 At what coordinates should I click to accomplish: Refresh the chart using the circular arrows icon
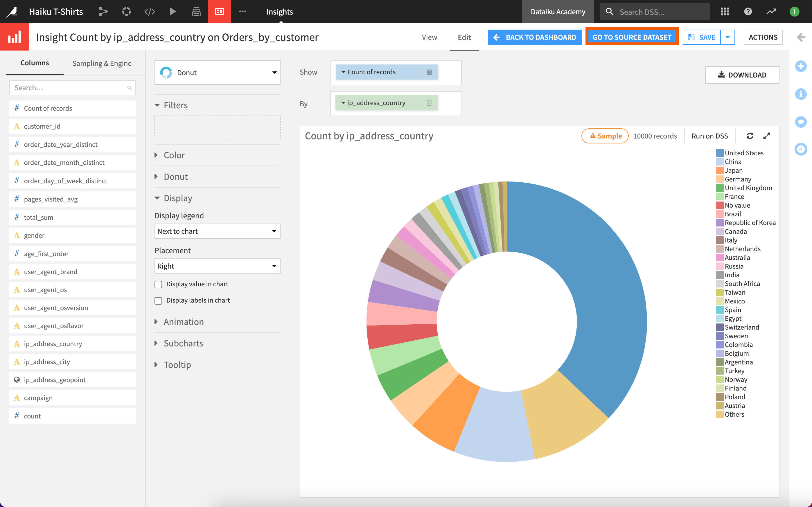pos(750,136)
